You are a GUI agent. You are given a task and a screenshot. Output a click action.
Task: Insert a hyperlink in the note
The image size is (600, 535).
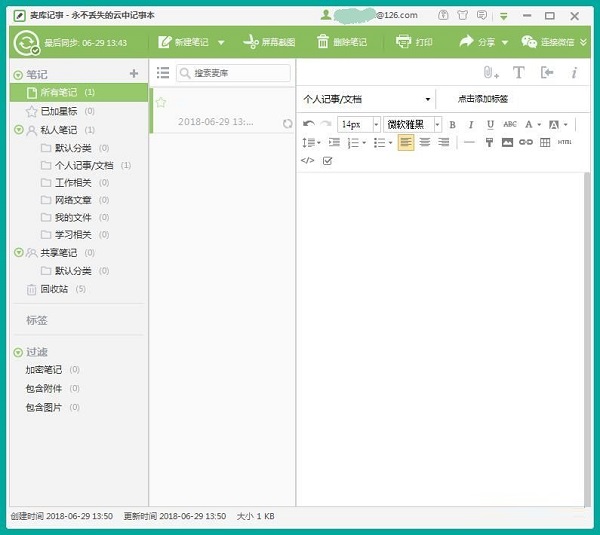pos(526,143)
